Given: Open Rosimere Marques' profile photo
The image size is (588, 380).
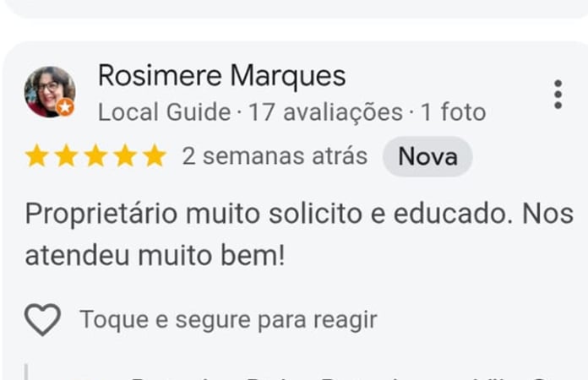Looking at the screenshot, I should [48, 91].
